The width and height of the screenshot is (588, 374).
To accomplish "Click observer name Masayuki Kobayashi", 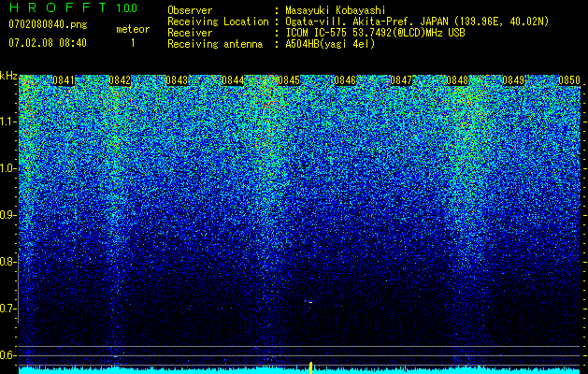I will (x=336, y=10).
